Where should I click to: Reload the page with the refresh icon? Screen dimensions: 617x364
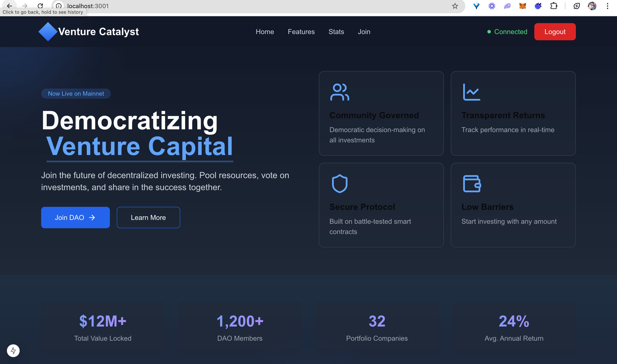(40, 6)
